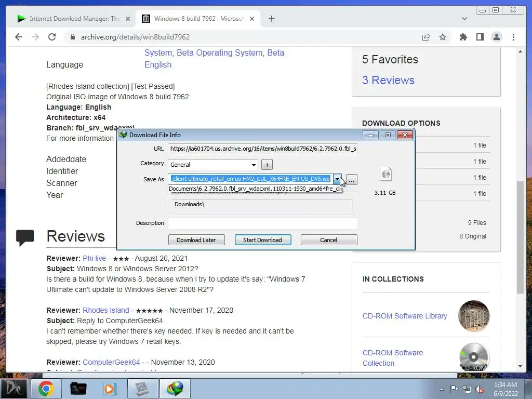Click the browser forward arrow
The image size is (532, 399).
click(x=35, y=37)
